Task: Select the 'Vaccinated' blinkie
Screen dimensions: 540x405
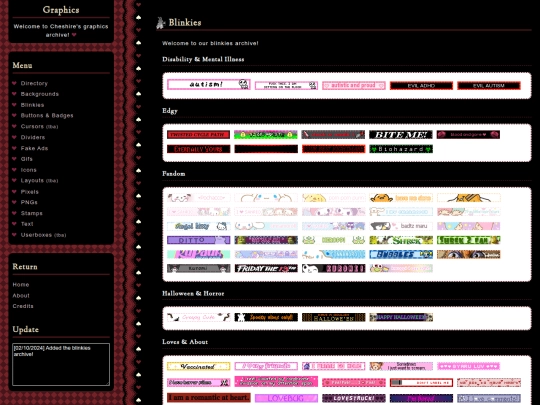Action: click(198, 366)
